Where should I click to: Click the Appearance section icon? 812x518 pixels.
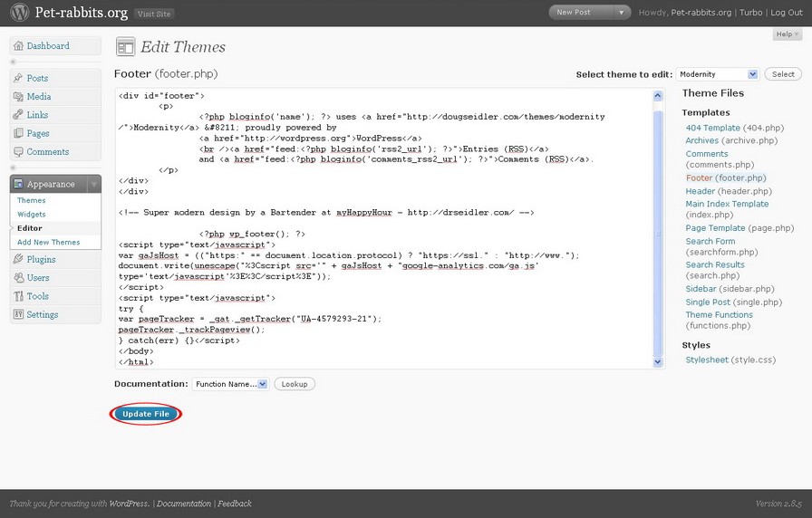coord(18,184)
